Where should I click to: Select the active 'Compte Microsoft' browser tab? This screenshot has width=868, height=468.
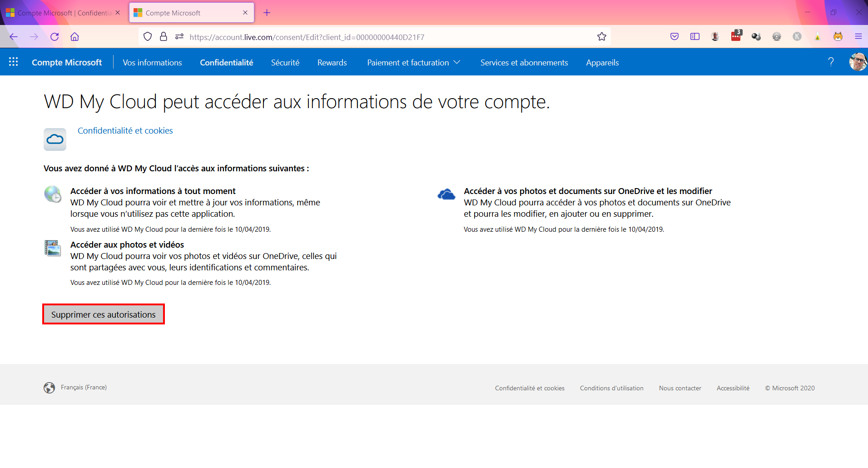tap(192, 13)
